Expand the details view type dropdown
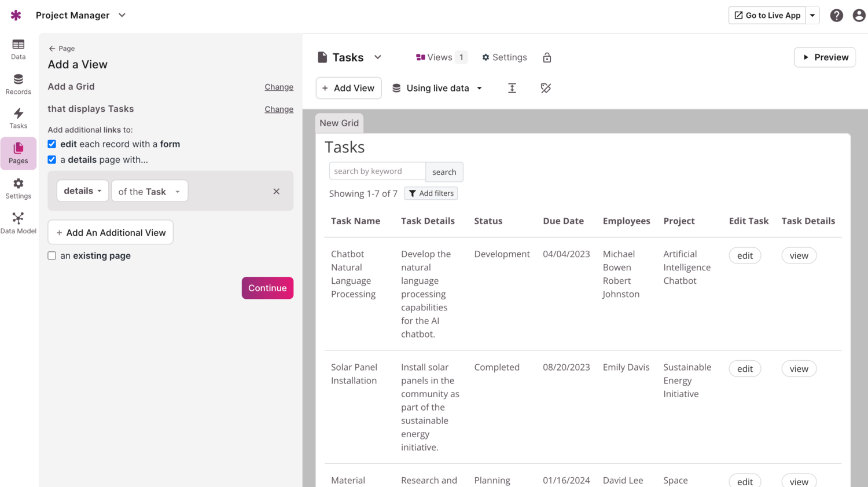The height and width of the screenshot is (487, 868). click(82, 191)
